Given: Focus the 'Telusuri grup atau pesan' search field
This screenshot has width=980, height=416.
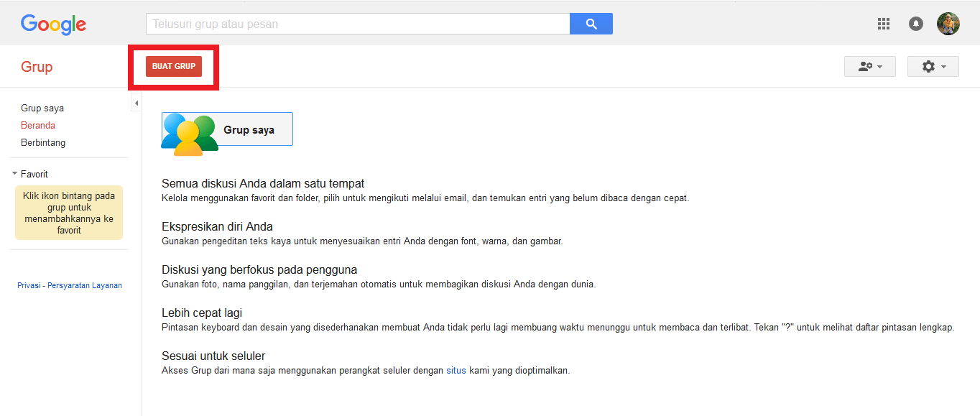Looking at the screenshot, I should (358, 24).
